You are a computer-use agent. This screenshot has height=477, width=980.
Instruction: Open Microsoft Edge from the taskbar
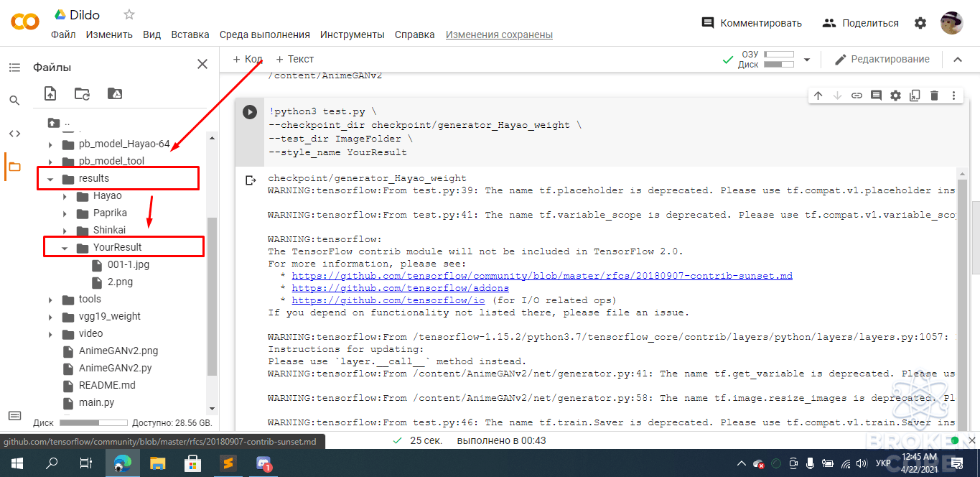tap(123, 463)
